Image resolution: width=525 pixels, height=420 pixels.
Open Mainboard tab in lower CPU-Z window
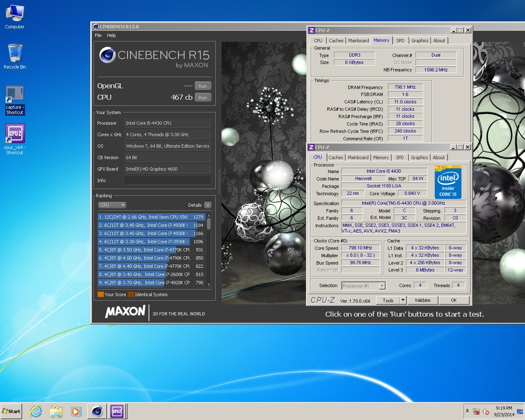coord(358,157)
